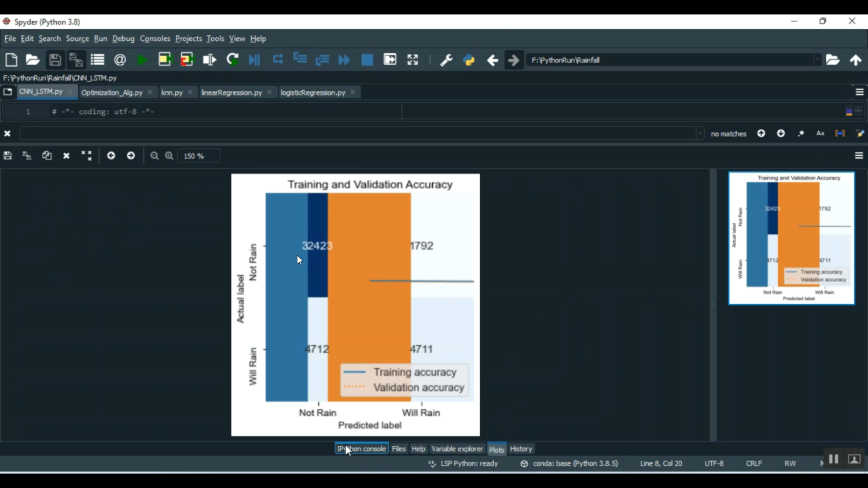Save the plot using plots pane save icon
Screen dimensions: 868x488
click(8, 156)
